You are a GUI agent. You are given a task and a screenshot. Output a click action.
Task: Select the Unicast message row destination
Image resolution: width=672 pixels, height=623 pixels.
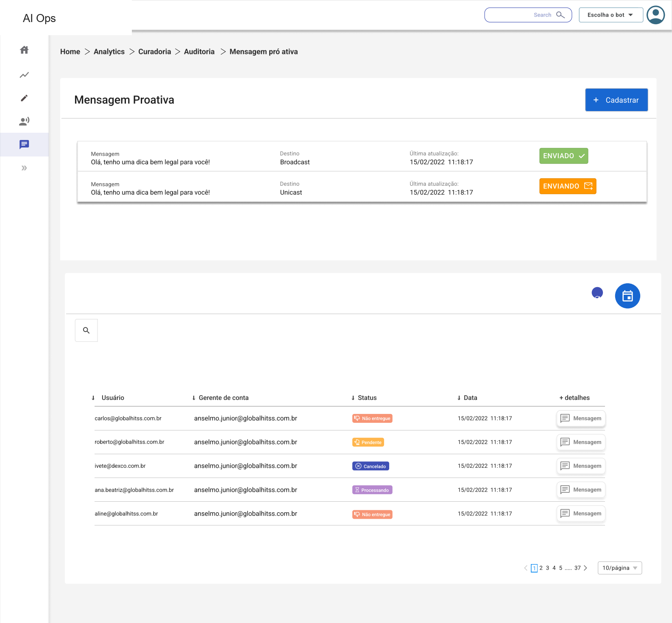[x=291, y=193]
